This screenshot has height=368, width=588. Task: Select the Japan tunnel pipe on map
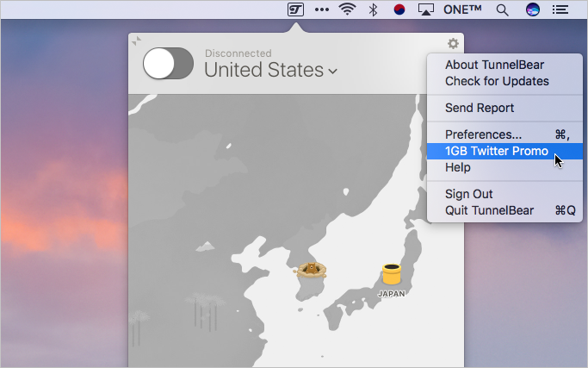point(392,274)
